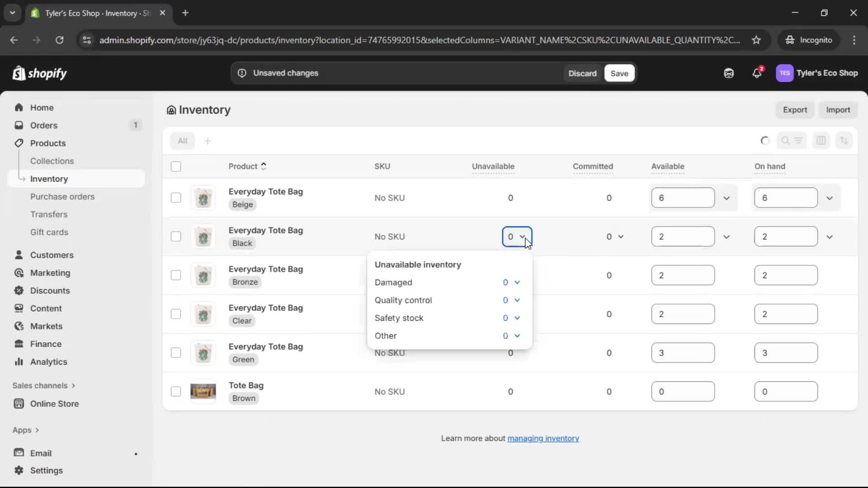Click the TES store avatar swatch
Screen dimensions: 868x488
pyautogui.click(x=785, y=73)
